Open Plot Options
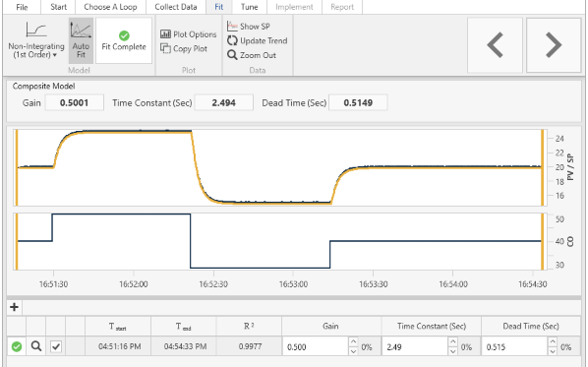Screen dimensions: 588x367 coord(189,34)
